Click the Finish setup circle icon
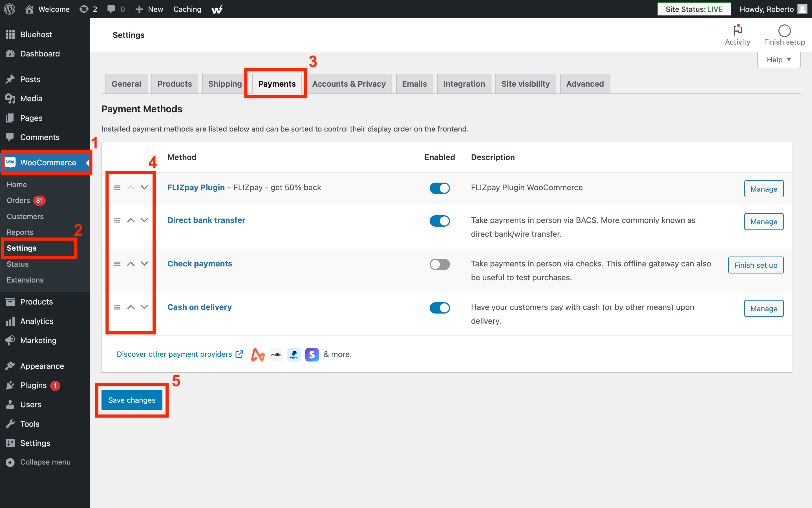 (784, 30)
